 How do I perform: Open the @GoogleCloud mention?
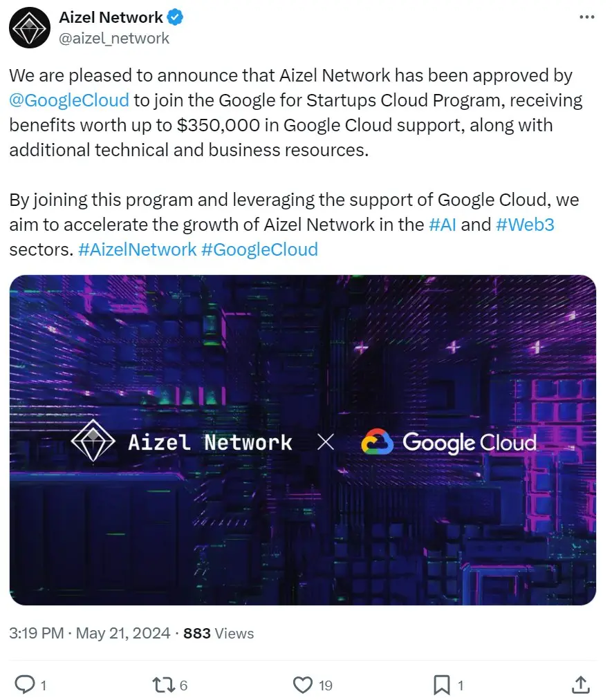[69, 100]
